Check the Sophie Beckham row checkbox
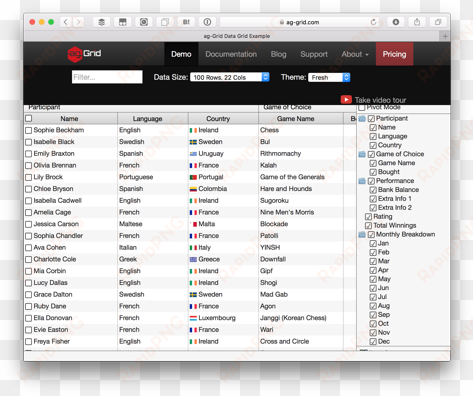 pyautogui.click(x=29, y=130)
